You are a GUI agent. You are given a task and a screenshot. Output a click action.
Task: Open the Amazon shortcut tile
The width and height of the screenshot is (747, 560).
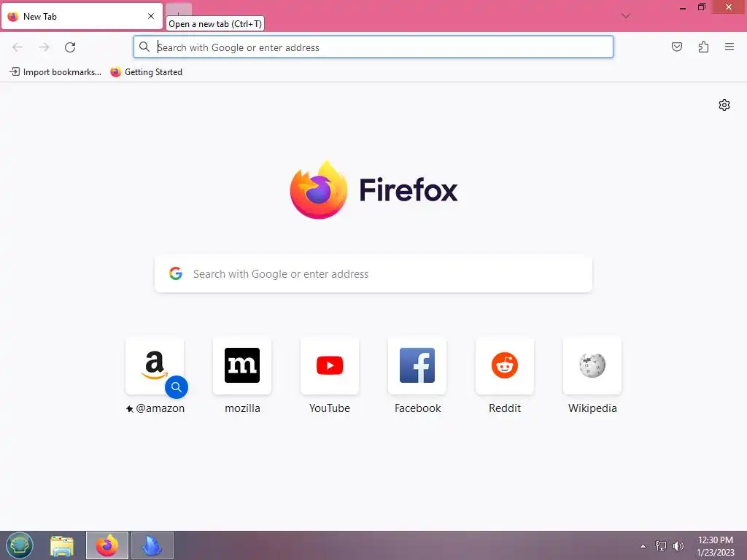pyautogui.click(x=155, y=366)
